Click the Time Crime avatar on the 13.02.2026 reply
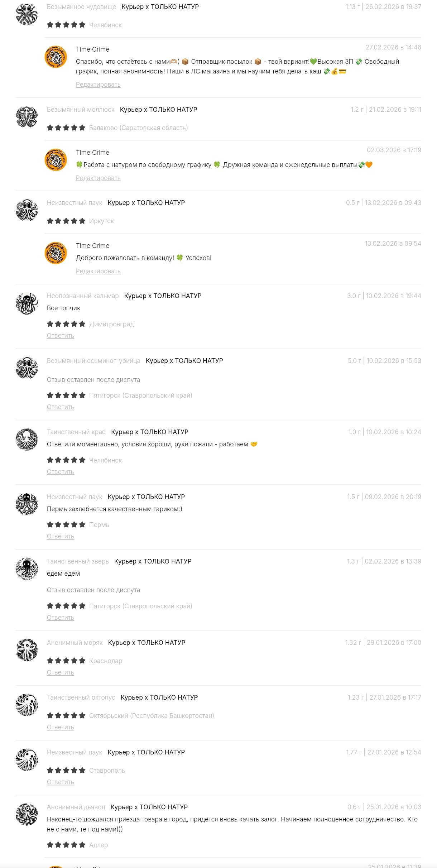The image size is (437, 868). click(x=56, y=253)
